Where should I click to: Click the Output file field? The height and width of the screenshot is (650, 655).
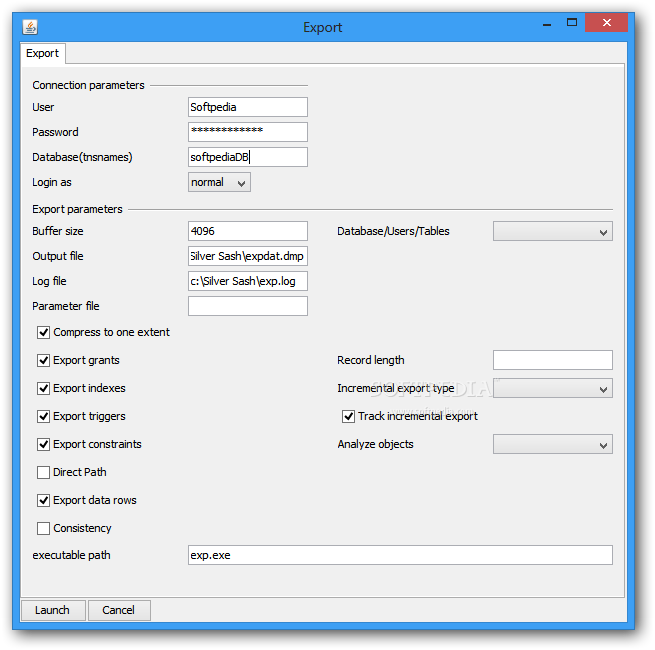pos(248,256)
